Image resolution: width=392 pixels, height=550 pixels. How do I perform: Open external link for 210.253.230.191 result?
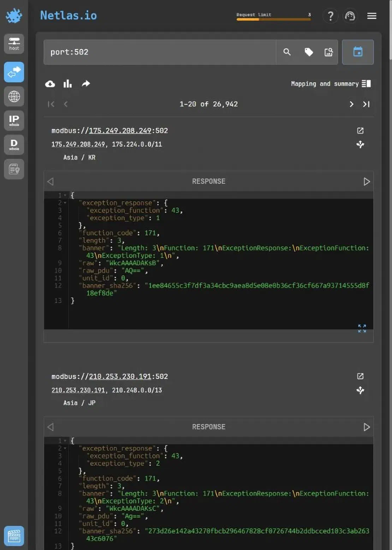pyautogui.click(x=360, y=377)
